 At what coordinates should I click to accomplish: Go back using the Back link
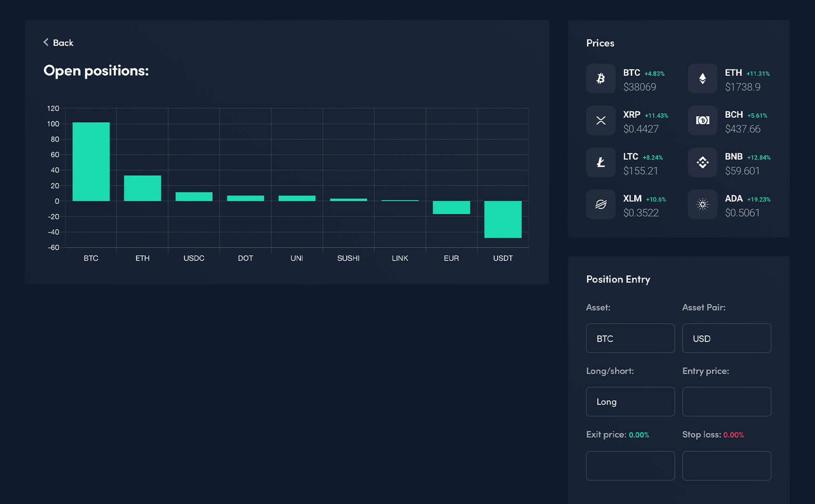59,43
